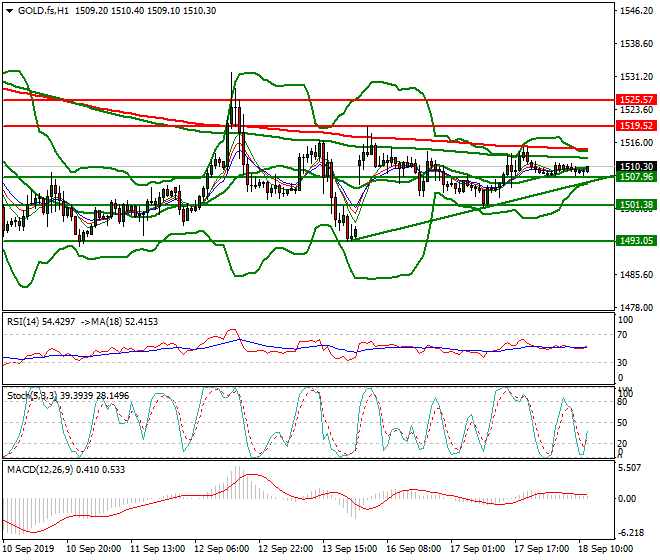The image size is (660, 560).
Task: Select the 13 Sep 15:00 time axis label
Action: tap(349, 549)
